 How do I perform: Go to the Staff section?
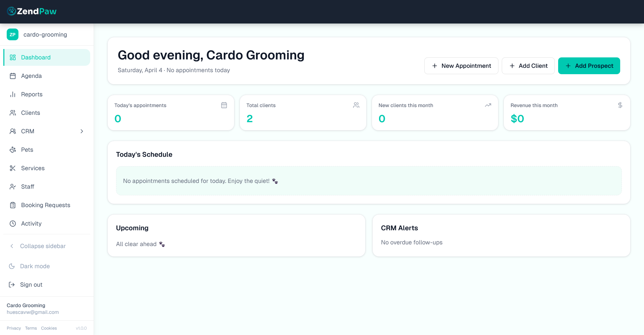click(28, 187)
